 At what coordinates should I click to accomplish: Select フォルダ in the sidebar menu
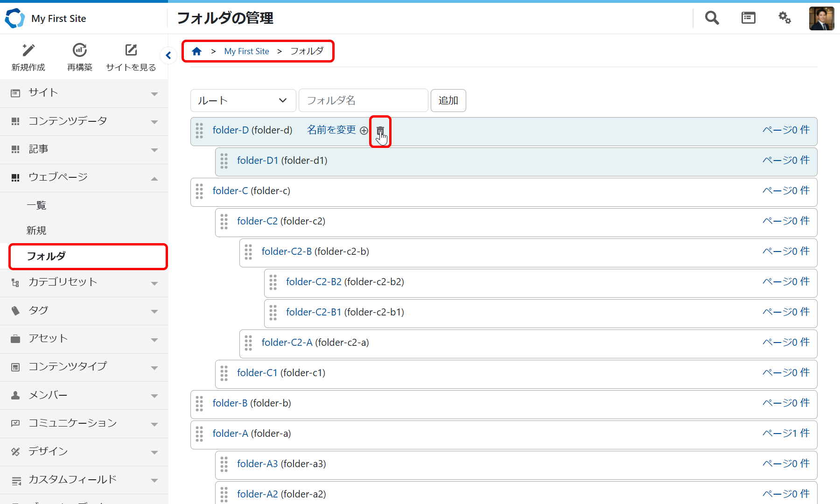point(88,256)
